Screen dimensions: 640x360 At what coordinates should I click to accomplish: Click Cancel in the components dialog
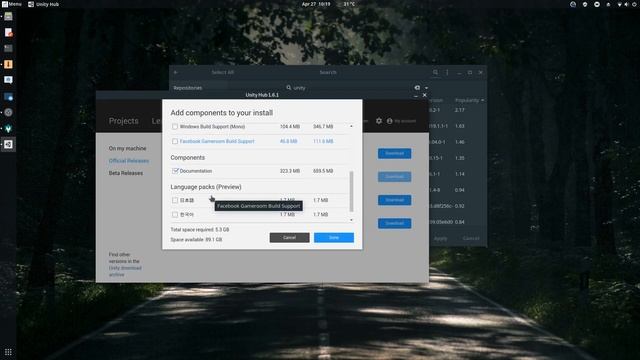click(289, 238)
